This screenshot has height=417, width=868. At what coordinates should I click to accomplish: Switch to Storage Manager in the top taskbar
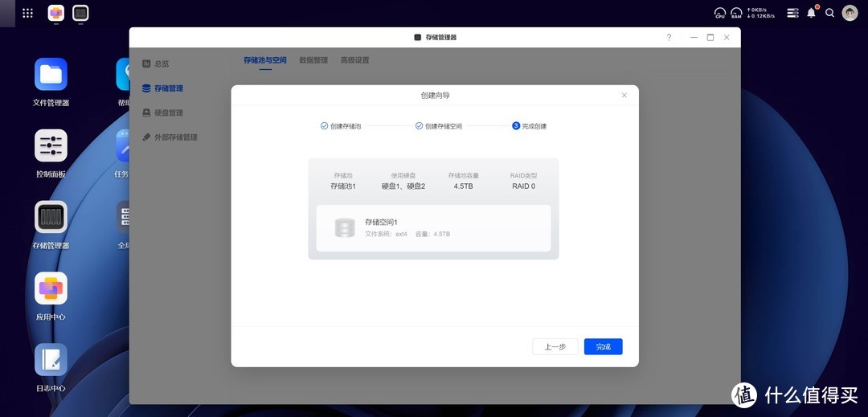coord(80,13)
